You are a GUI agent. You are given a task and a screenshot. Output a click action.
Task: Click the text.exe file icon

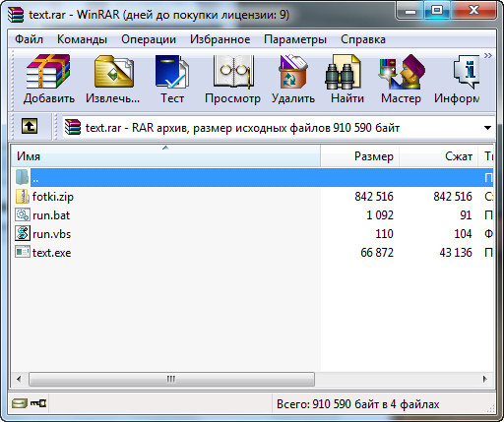click(23, 252)
